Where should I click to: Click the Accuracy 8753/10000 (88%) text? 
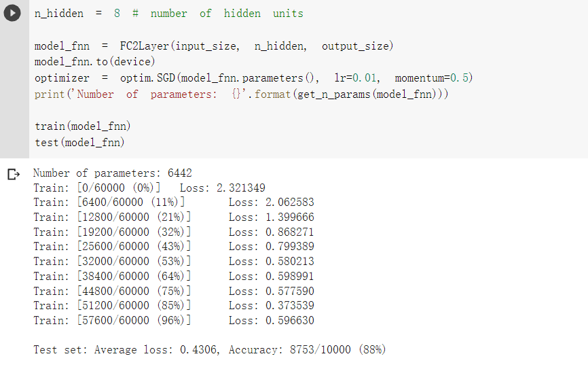point(307,350)
